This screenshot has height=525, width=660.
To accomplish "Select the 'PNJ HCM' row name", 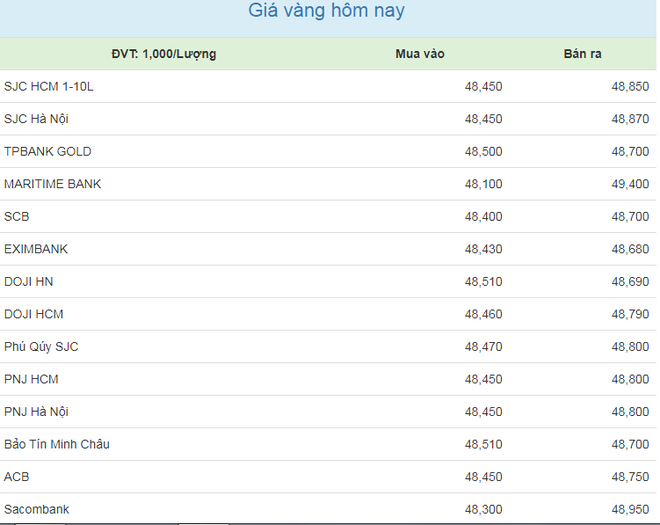I will [x=31, y=379].
